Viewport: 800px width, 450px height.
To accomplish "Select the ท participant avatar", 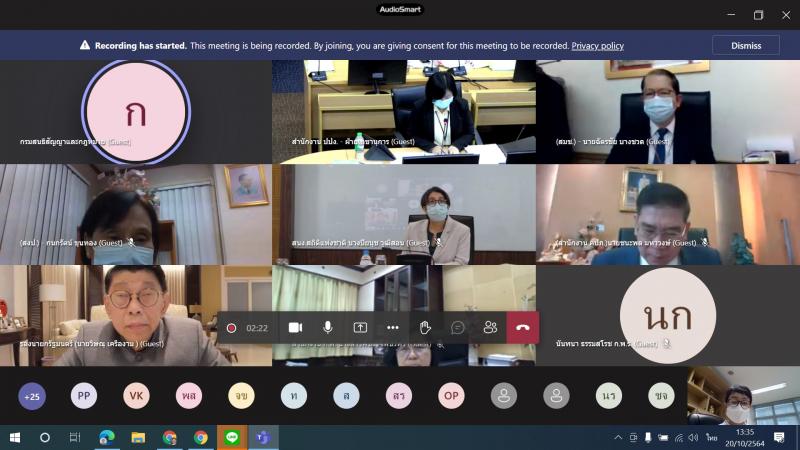I will (x=294, y=395).
